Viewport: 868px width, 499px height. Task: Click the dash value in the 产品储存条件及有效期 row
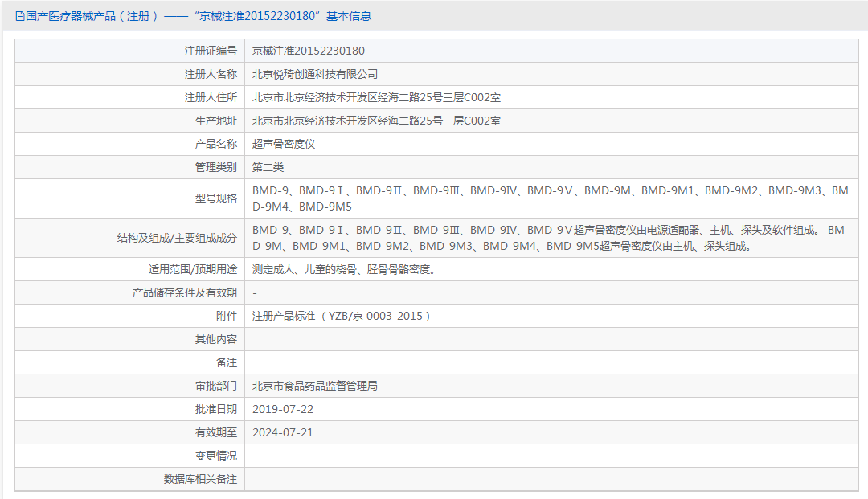[x=255, y=293]
